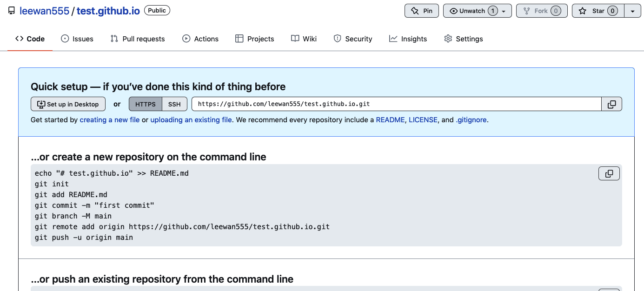Click the fork icon in Fork button
This screenshot has width=644, height=291.
[x=526, y=11]
